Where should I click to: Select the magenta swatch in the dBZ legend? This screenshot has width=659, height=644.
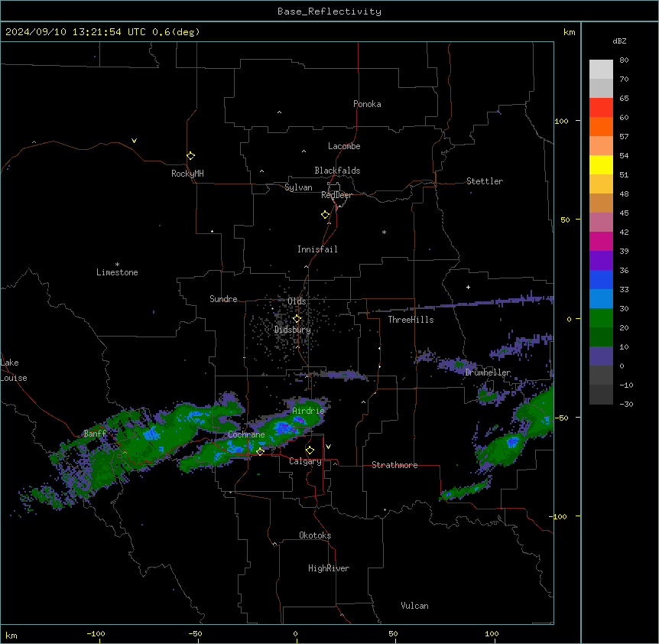coord(601,241)
